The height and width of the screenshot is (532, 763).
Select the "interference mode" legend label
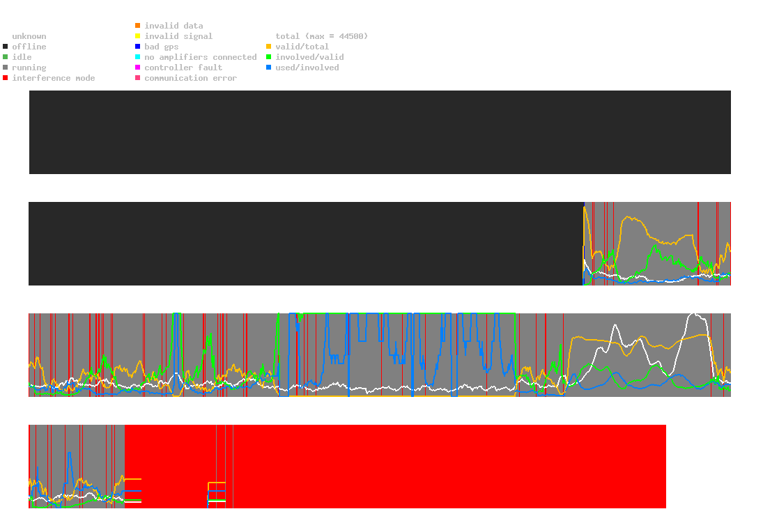(x=54, y=78)
